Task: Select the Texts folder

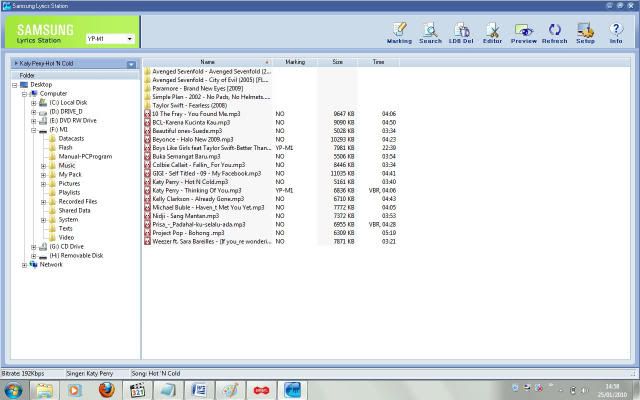Action: tap(65, 229)
